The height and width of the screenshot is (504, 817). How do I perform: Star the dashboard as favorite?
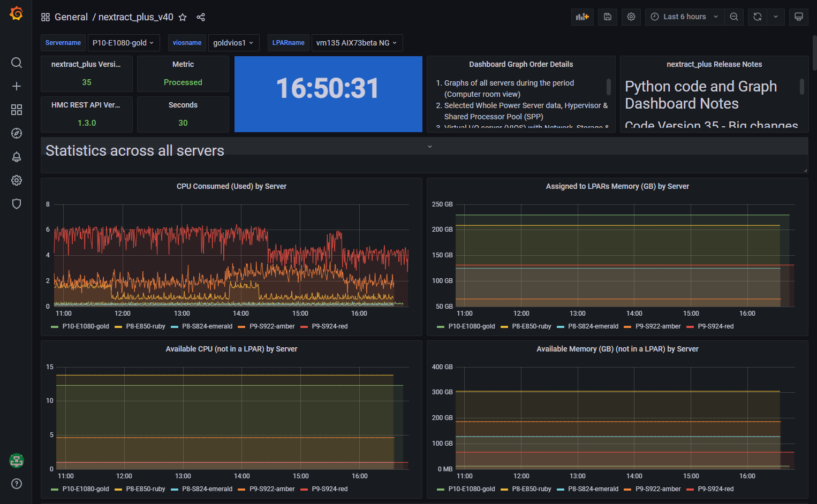click(183, 17)
